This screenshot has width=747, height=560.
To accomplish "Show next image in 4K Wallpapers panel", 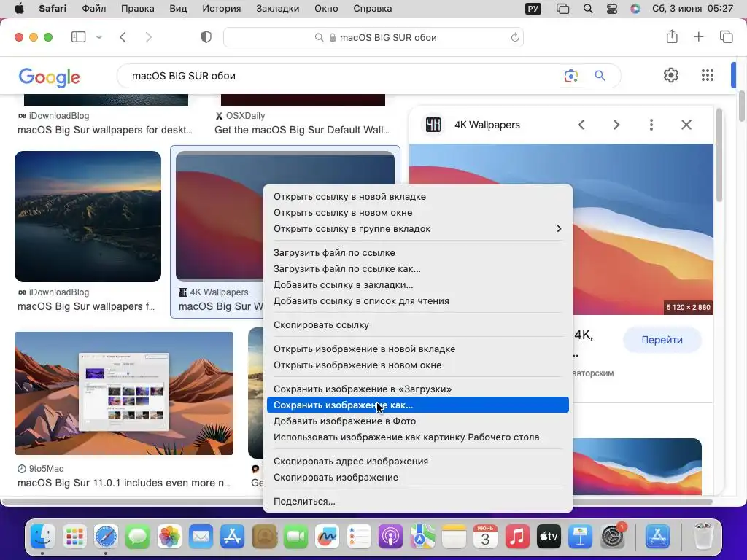I will point(616,125).
